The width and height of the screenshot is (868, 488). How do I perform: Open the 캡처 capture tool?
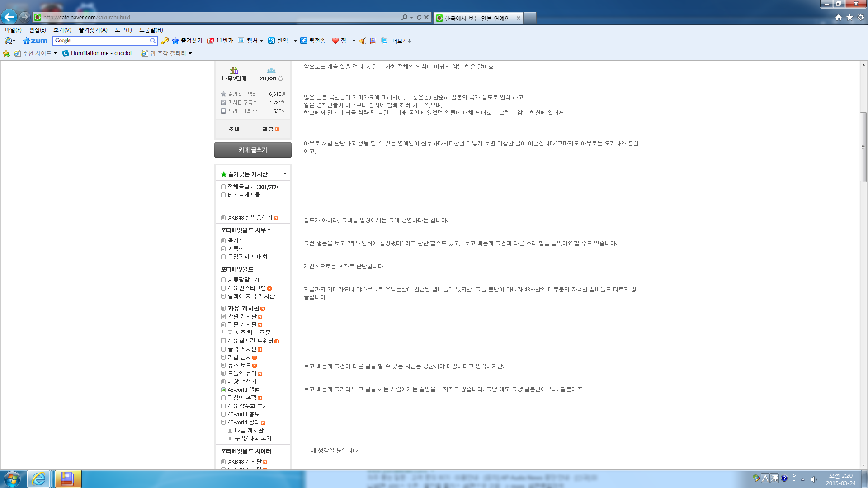coord(248,41)
